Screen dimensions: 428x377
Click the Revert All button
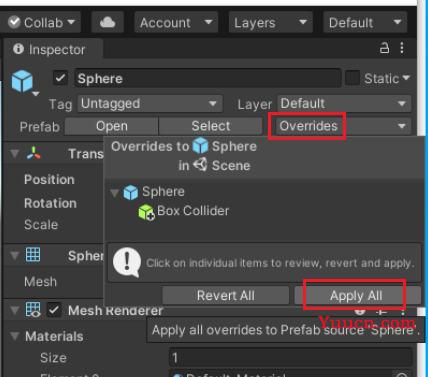[226, 295]
